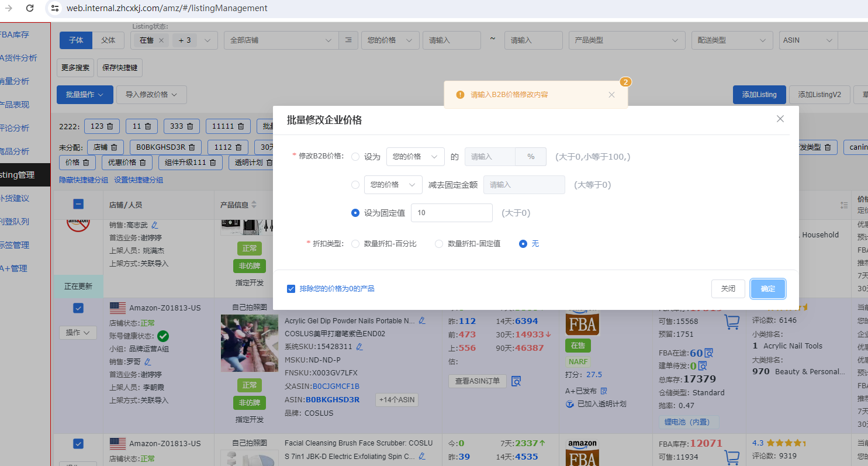Click edit icon beside 系统SKU:15428311

[359, 347]
